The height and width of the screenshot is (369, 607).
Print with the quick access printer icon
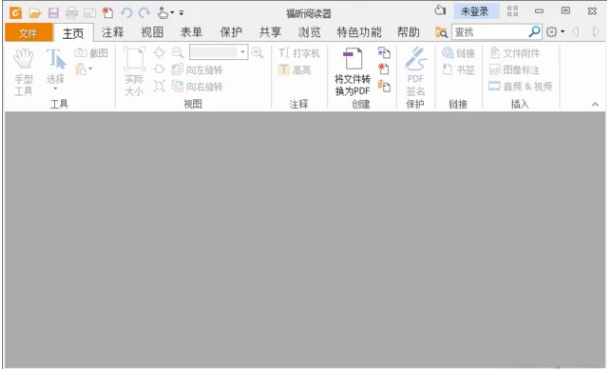[x=71, y=13]
